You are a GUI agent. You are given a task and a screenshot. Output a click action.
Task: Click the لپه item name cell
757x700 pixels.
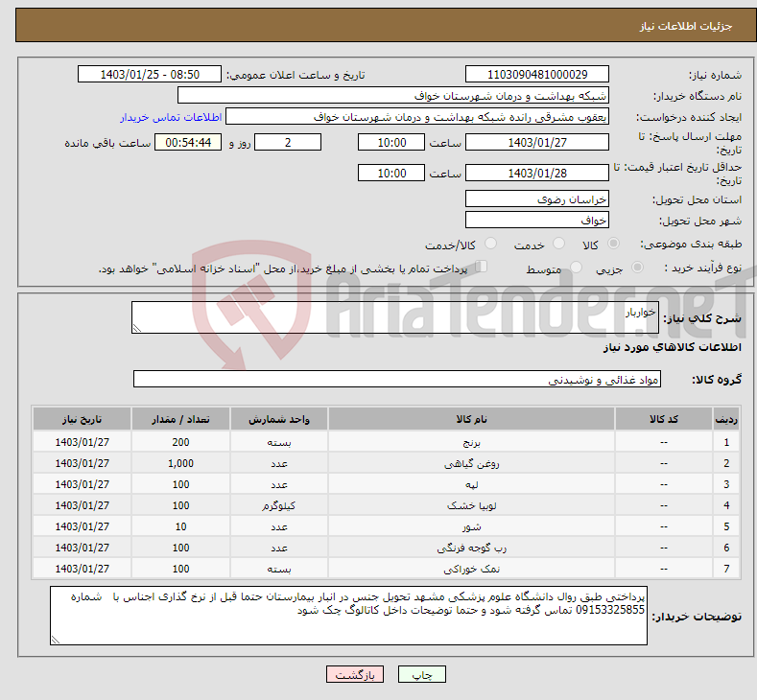pyautogui.click(x=471, y=484)
